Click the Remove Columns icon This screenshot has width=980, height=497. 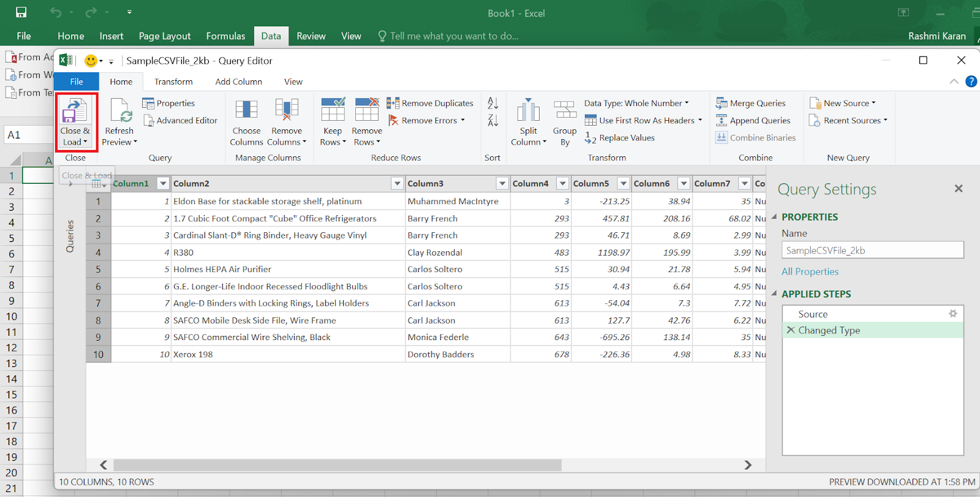287,110
